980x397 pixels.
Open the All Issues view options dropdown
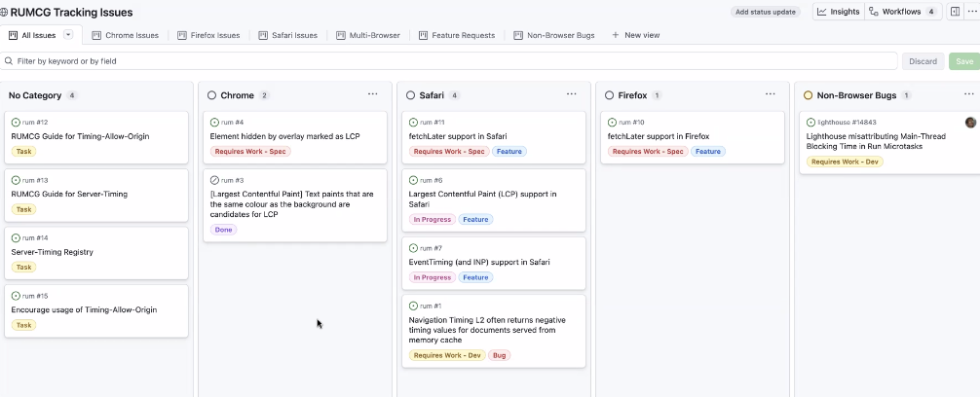tap(68, 35)
